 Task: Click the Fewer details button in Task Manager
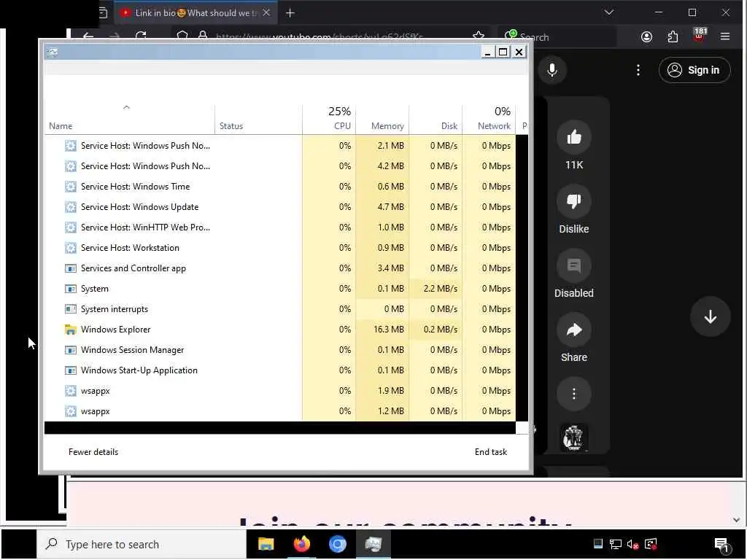pyautogui.click(x=93, y=452)
